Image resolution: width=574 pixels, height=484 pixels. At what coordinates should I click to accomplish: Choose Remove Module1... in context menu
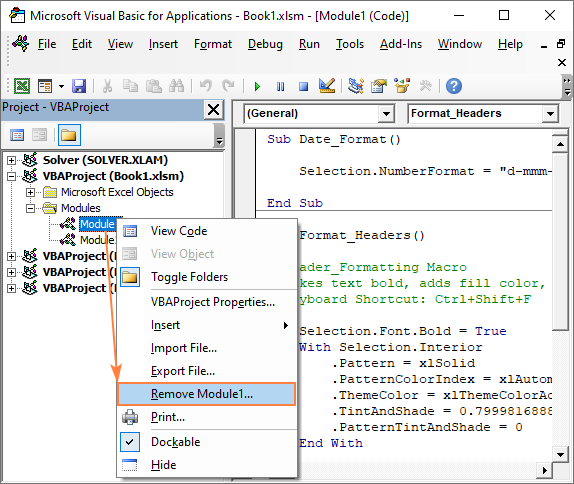click(x=206, y=394)
